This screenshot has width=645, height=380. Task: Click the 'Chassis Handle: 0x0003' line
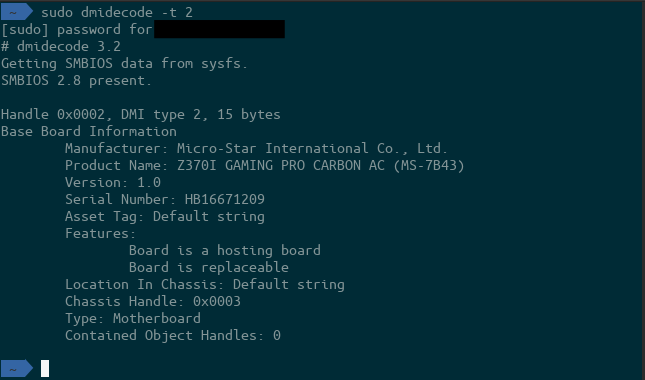click(x=153, y=301)
